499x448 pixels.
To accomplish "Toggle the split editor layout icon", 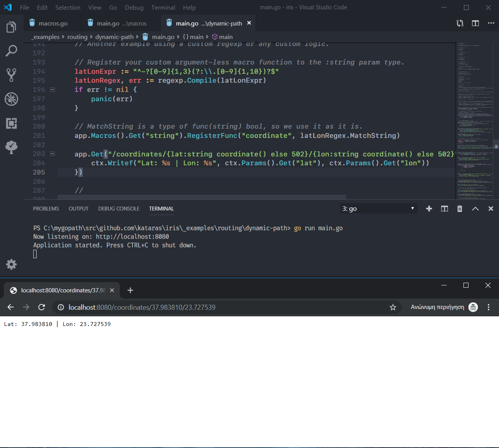I will pos(475,23).
